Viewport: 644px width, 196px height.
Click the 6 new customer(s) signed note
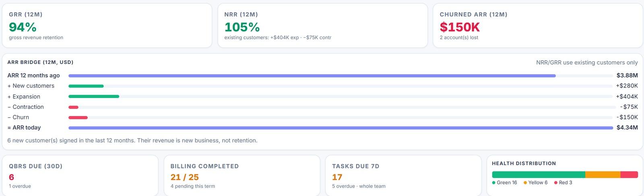(x=132, y=141)
